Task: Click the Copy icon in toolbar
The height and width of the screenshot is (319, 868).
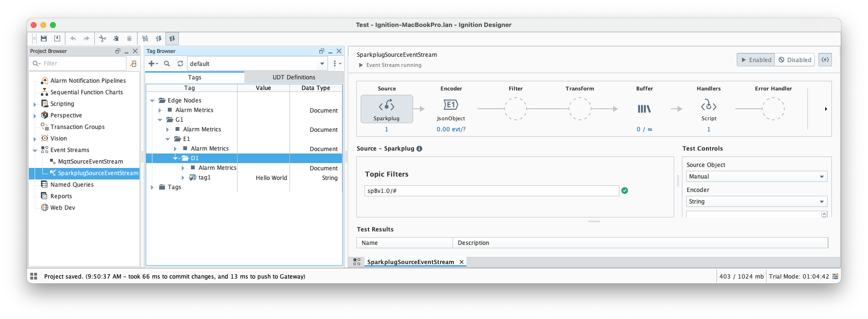Action: (116, 38)
